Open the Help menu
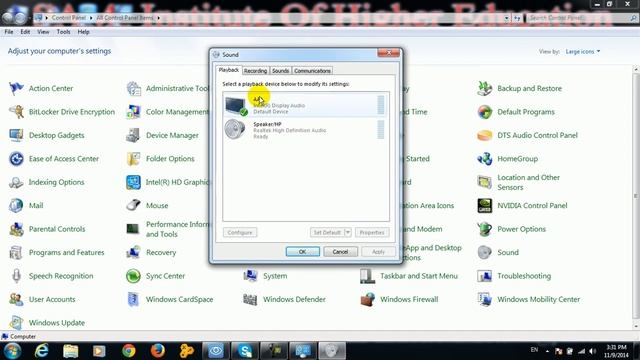Image resolution: width=640 pixels, height=360 pixels. tap(83, 32)
